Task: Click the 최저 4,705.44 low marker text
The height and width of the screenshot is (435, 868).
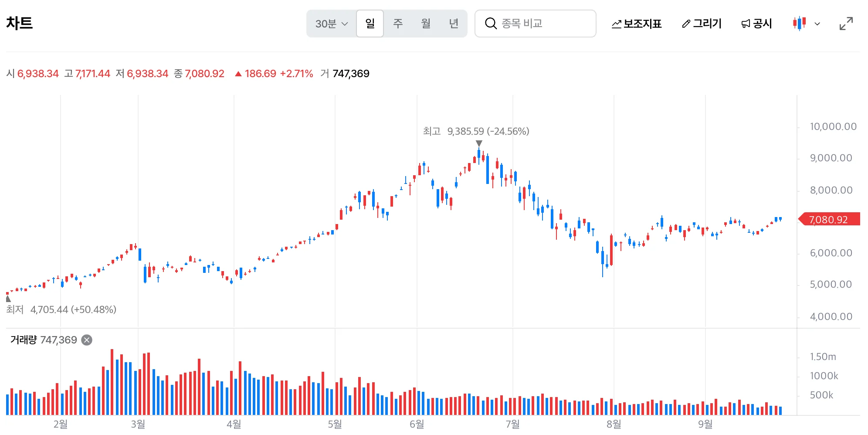Action: pyautogui.click(x=61, y=309)
